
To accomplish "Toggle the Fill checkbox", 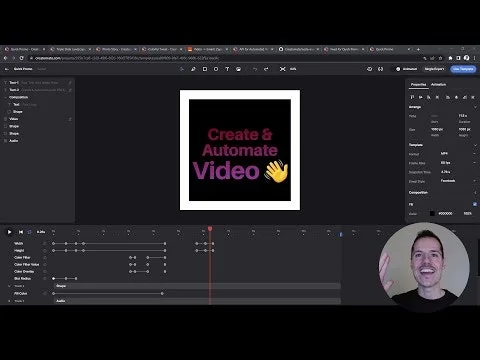I will point(475,204).
